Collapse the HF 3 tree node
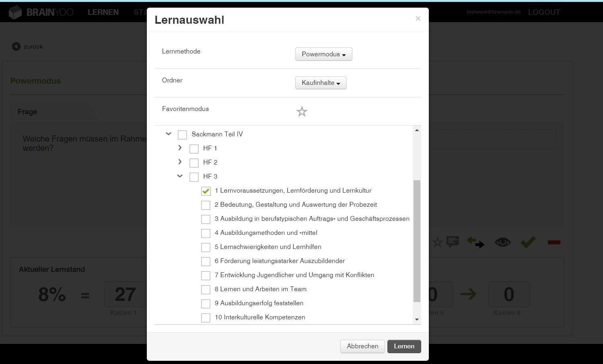Viewport: 603px width, 364px height. coord(180,176)
